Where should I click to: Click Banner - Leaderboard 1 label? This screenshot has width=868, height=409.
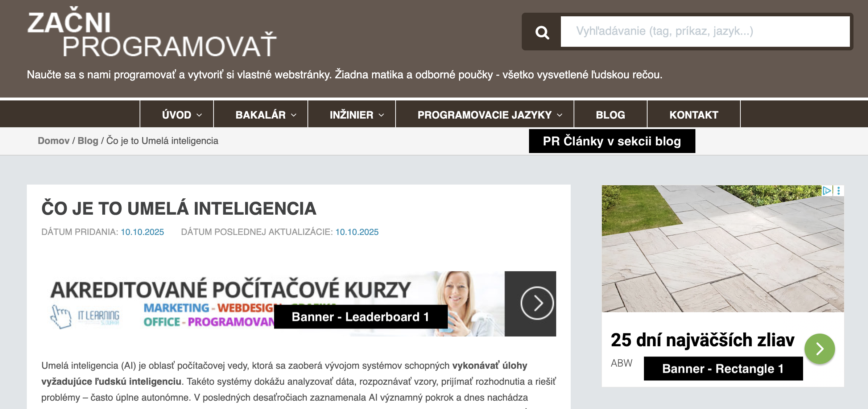(360, 317)
